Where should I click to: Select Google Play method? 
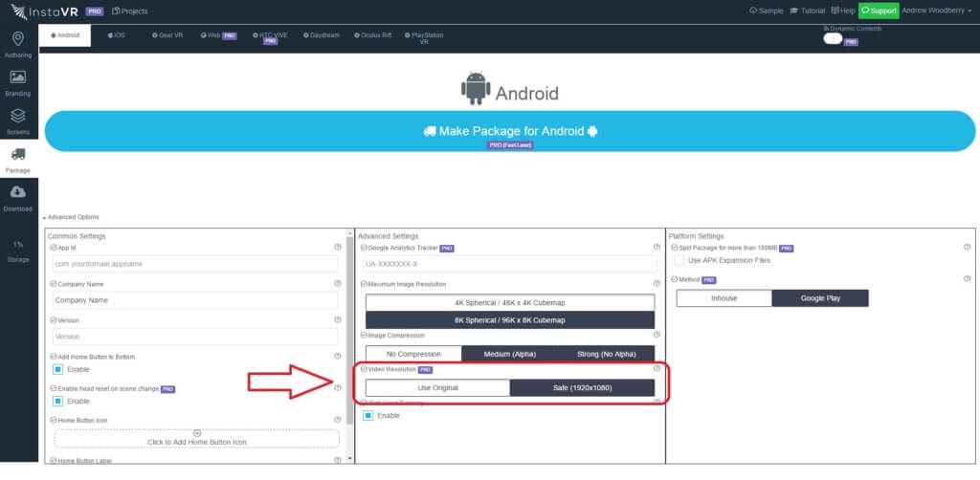point(820,298)
